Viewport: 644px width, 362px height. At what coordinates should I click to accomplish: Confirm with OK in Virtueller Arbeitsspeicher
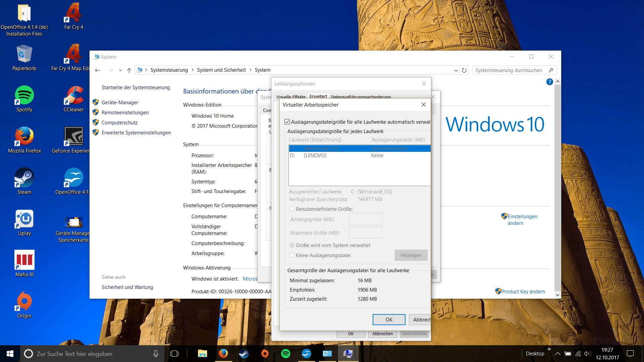pos(389,319)
